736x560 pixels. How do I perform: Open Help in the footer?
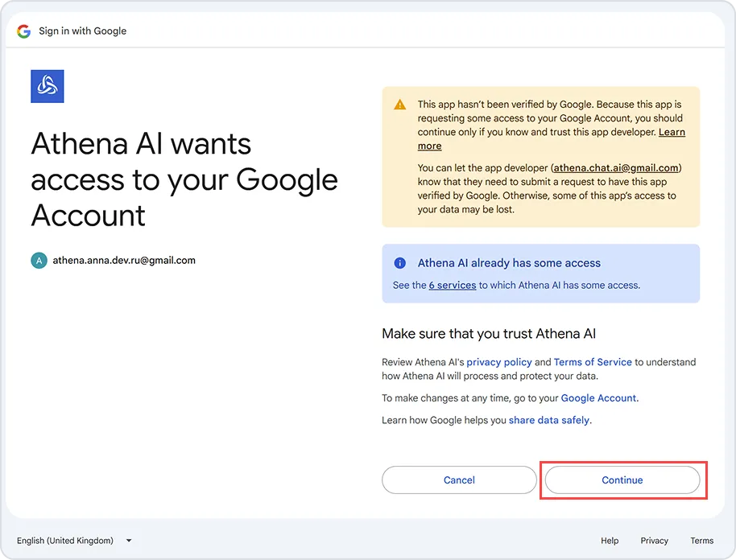coord(610,541)
